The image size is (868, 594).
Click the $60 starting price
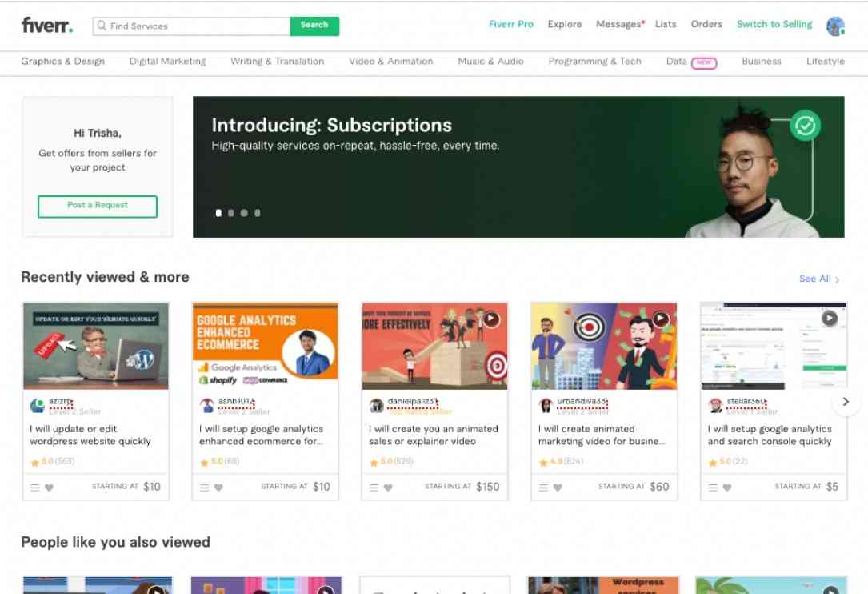coord(659,487)
